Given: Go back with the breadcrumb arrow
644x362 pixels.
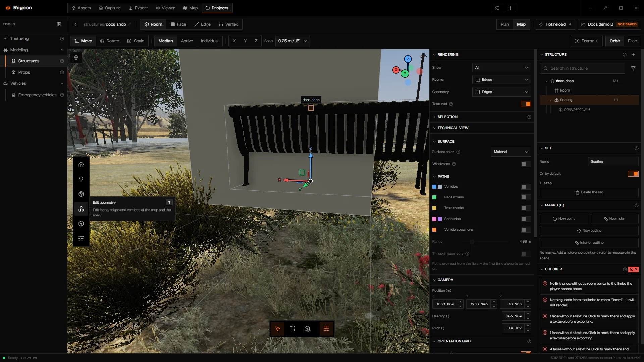Looking at the screenshot, I should 75,24.
